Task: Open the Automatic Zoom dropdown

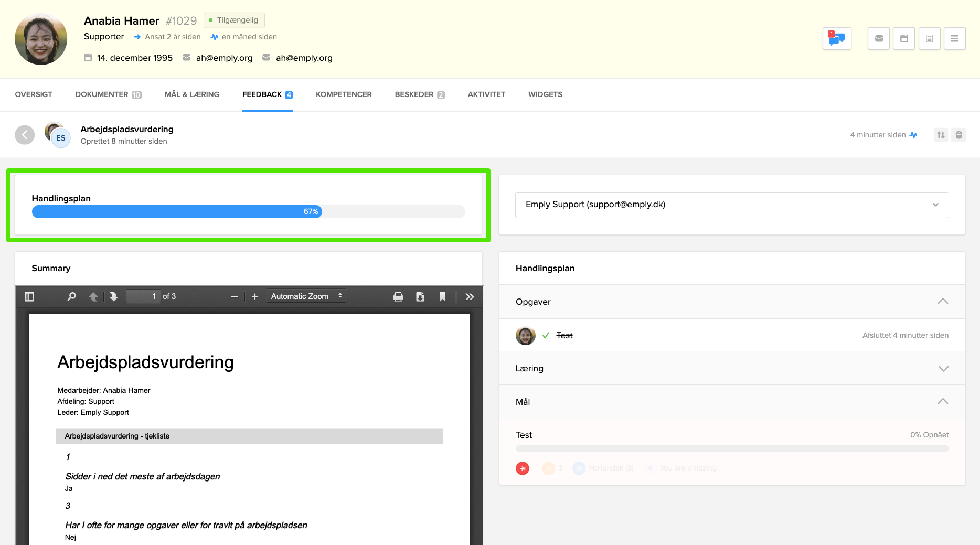Action: pos(306,296)
